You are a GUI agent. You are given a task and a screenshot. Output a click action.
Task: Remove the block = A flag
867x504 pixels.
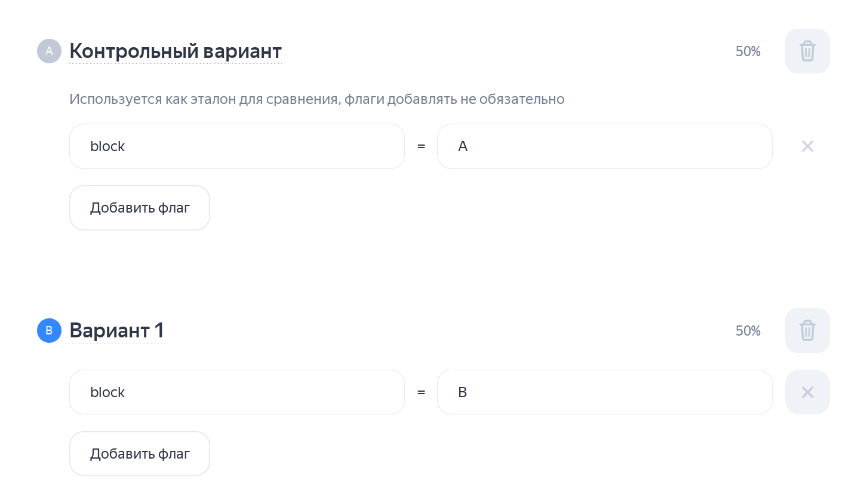pyautogui.click(x=807, y=146)
